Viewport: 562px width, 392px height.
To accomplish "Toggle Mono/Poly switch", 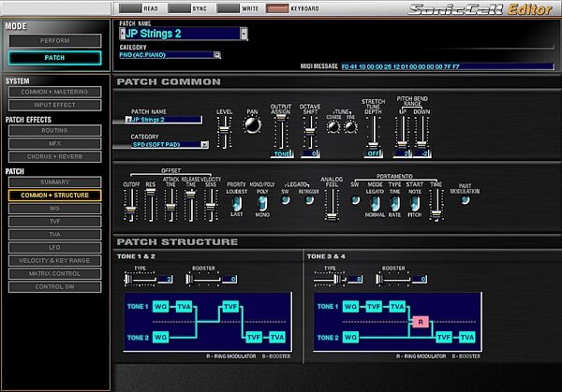I will click(x=262, y=203).
